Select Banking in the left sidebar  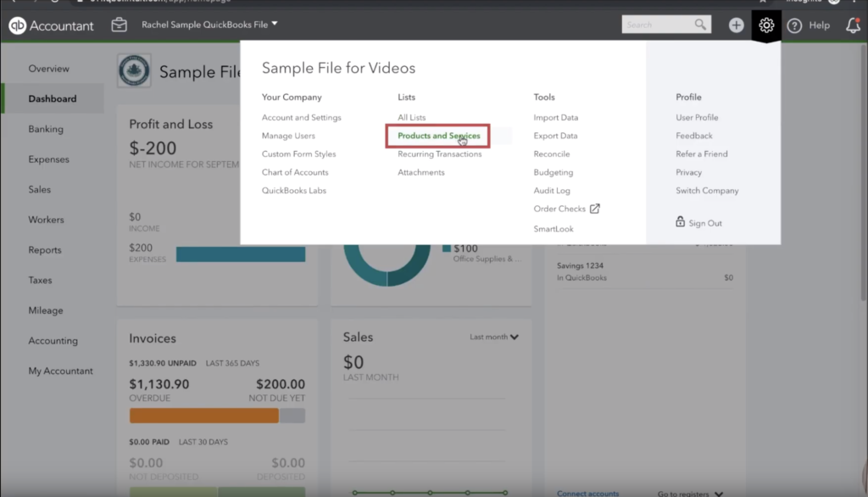coord(46,129)
